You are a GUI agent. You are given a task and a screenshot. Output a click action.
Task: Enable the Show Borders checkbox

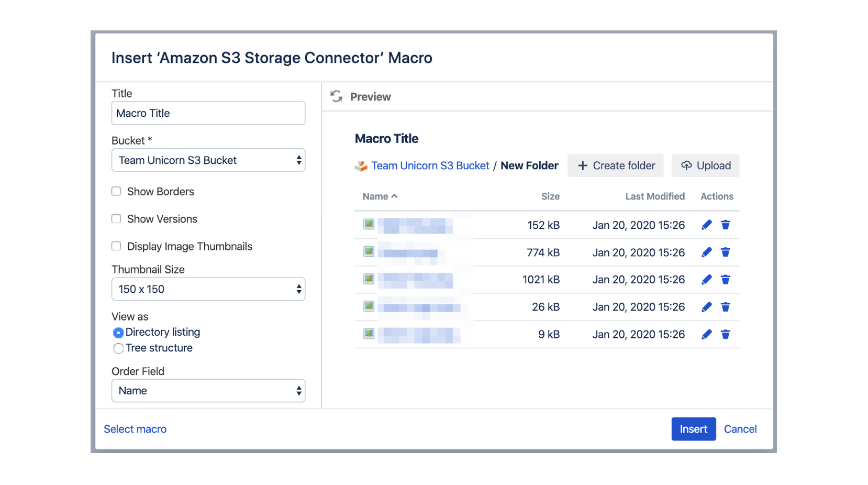click(116, 191)
